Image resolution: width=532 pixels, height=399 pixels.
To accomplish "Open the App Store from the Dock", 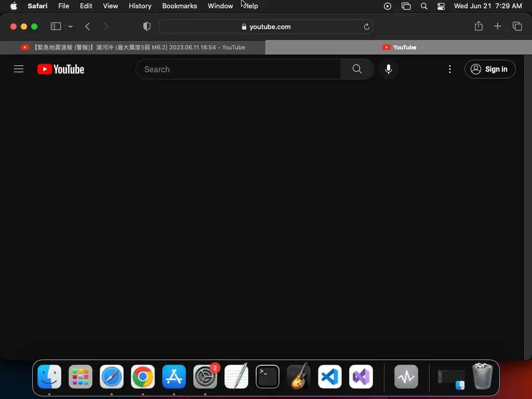I will (174, 377).
